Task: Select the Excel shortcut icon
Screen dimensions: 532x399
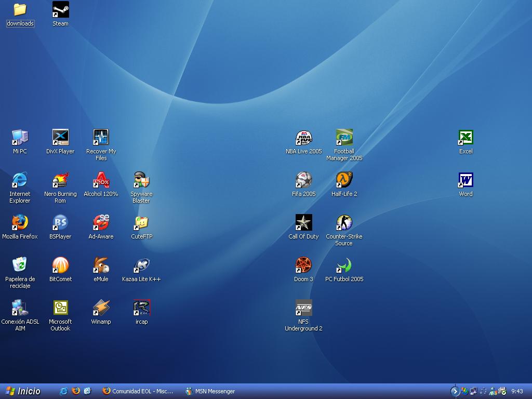Action: (x=465, y=138)
